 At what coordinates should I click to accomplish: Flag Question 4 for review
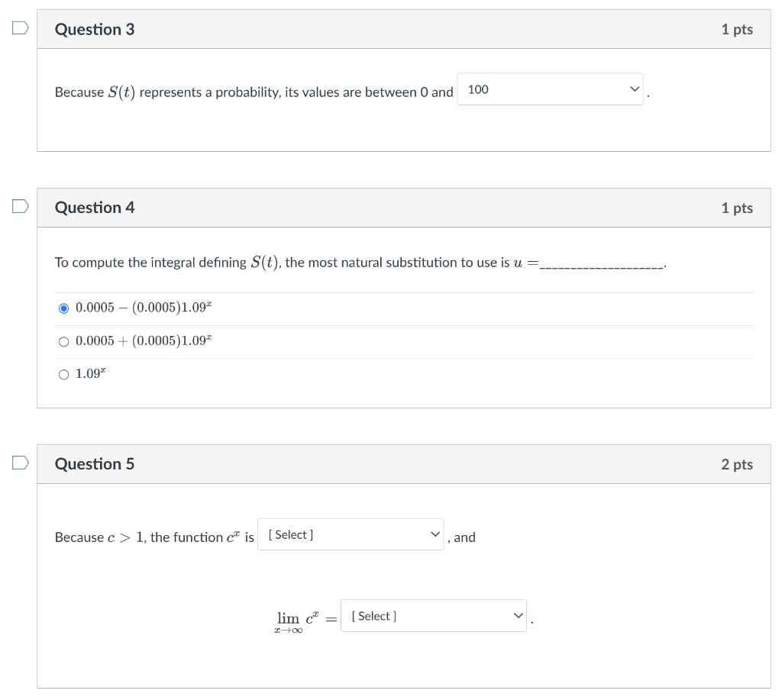(x=20, y=206)
